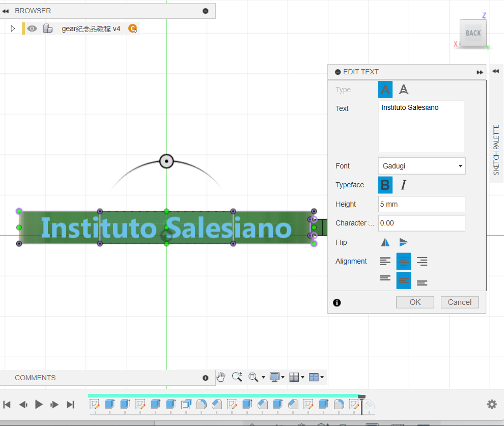Image resolution: width=504 pixels, height=426 pixels.
Task: Open the Font dropdown showing Gadugi
Action: coord(422,166)
